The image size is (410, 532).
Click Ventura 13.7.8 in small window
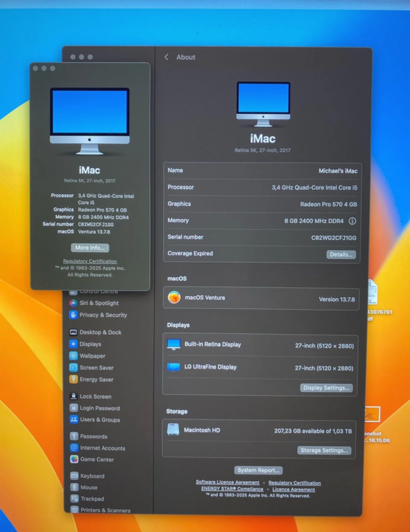[94, 232]
